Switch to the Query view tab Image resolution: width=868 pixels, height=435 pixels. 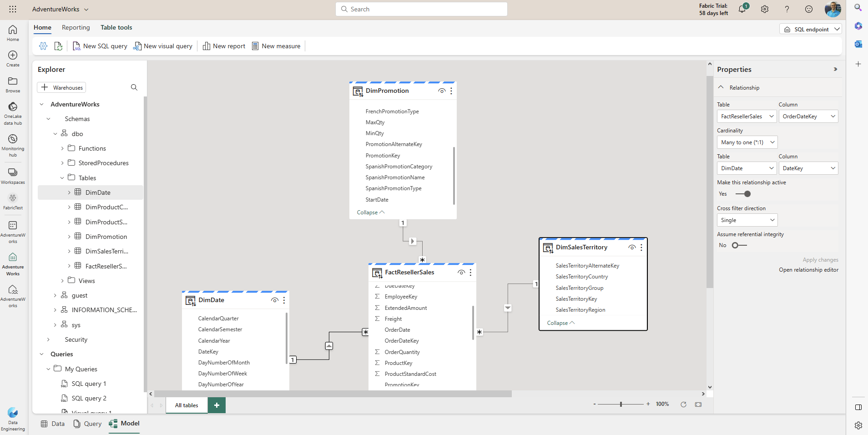pos(88,424)
